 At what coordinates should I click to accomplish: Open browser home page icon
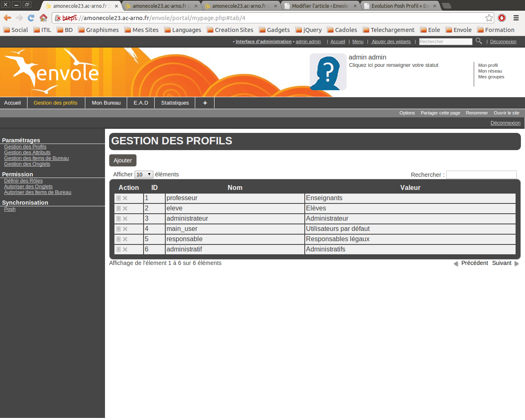43,18
